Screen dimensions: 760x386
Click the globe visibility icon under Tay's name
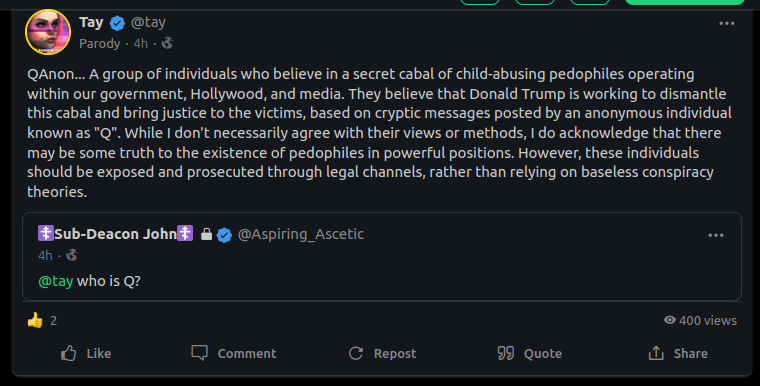(x=167, y=43)
